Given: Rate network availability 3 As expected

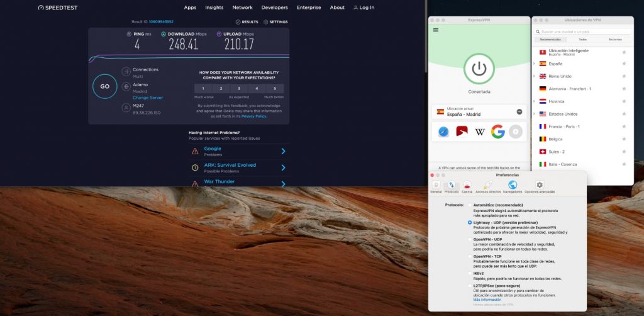Looking at the screenshot, I should 238,88.
